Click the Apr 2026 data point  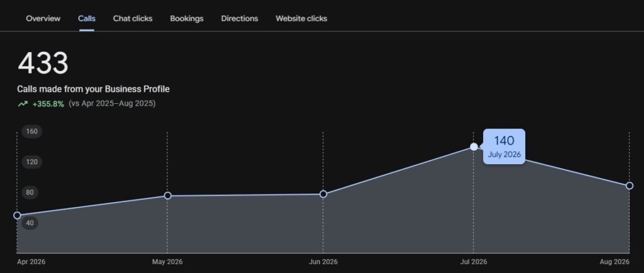[x=17, y=216]
